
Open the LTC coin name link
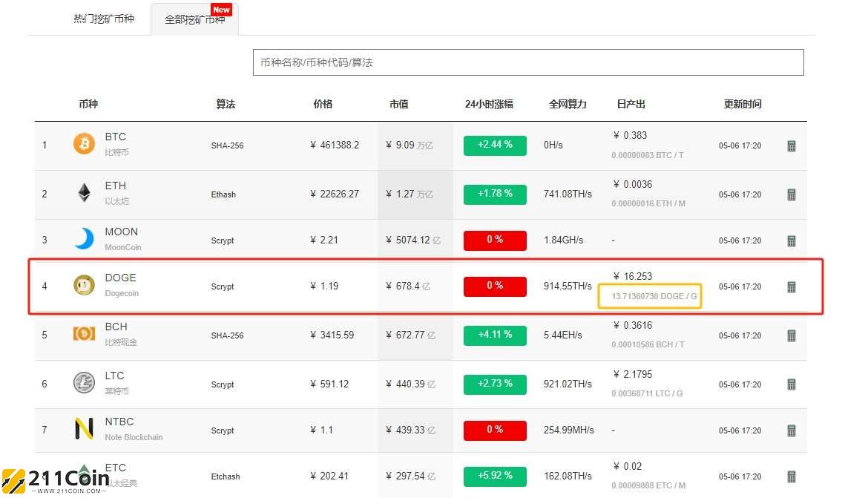point(114,376)
